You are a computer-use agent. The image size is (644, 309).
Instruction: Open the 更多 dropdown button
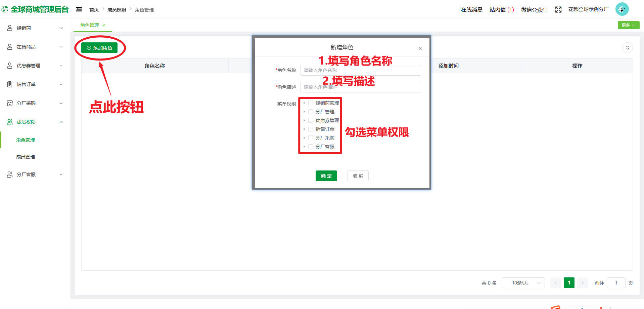(x=628, y=25)
